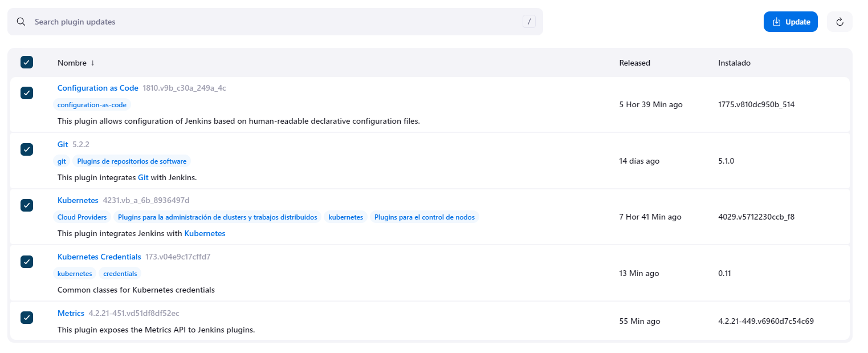
Task: Click the 5 Hor 39 Min ago cell
Action: pyautogui.click(x=651, y=105)
